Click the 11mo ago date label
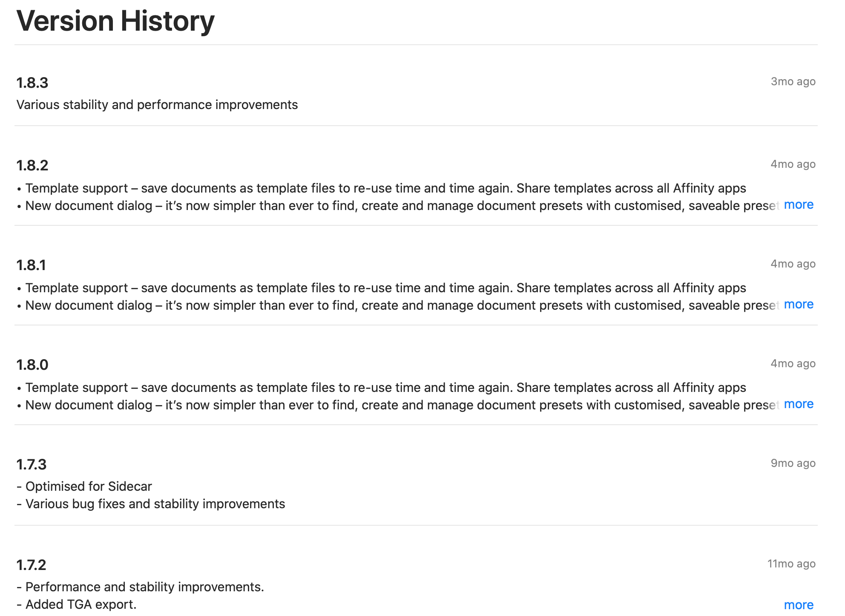 pos(791,564)
